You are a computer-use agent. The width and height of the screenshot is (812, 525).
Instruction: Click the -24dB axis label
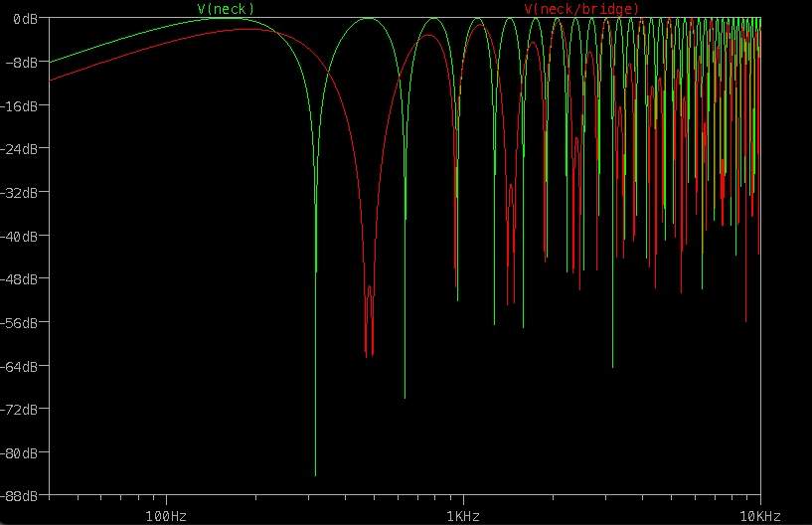click(19, 149)
